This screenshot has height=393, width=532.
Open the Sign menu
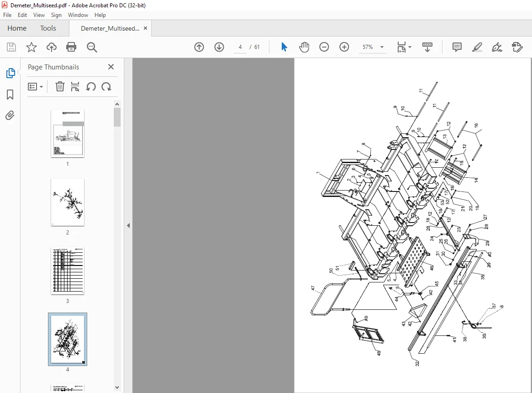tap(56, 15)
